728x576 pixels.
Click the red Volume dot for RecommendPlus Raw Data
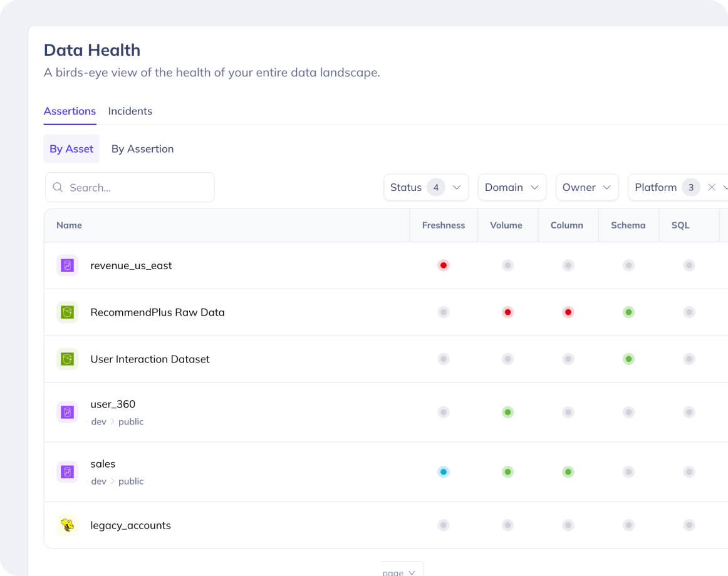507,312
